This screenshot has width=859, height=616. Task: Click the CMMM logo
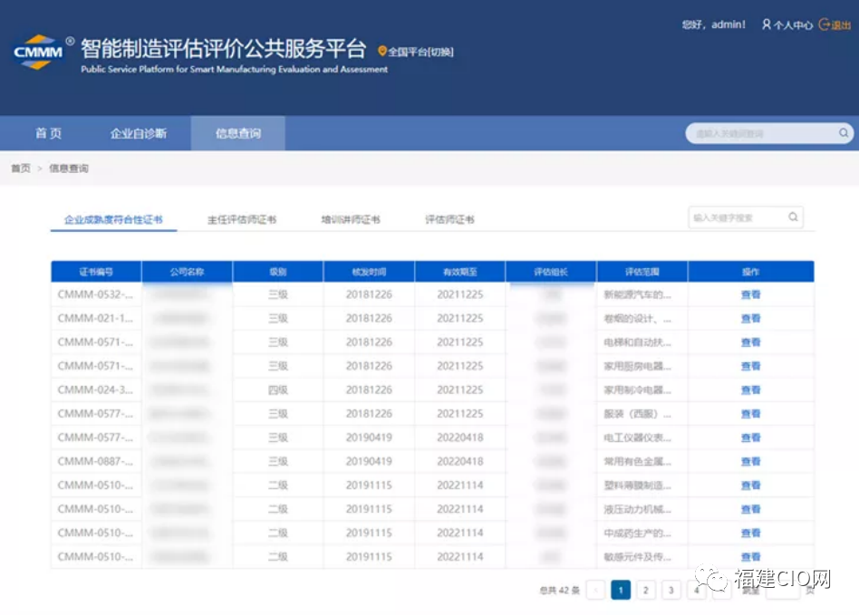click(x=38, y=53)
